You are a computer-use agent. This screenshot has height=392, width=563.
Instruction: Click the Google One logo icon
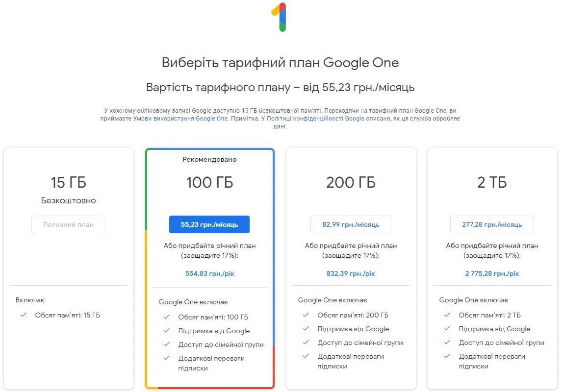click(x=280, y=17)
